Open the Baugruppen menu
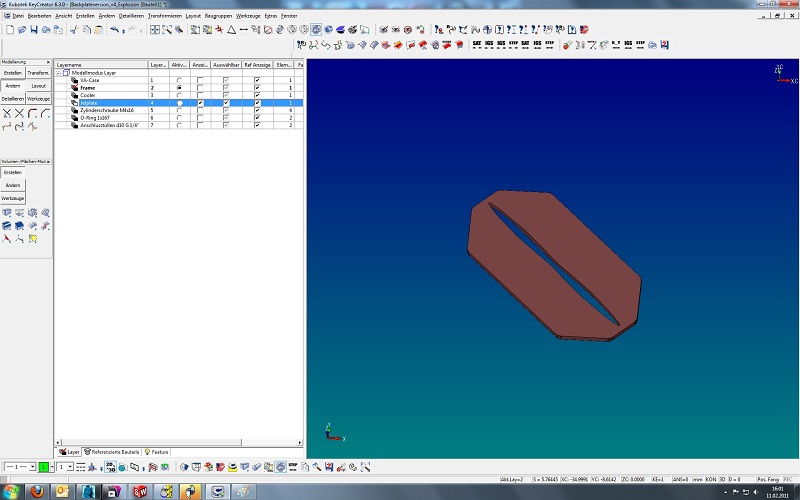 218,16
